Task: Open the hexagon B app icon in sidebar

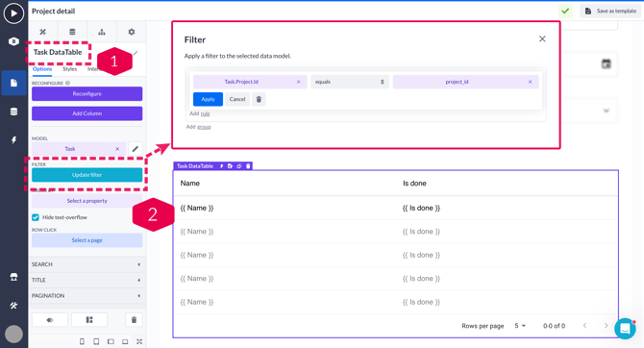Action: (x=13, y=41)
